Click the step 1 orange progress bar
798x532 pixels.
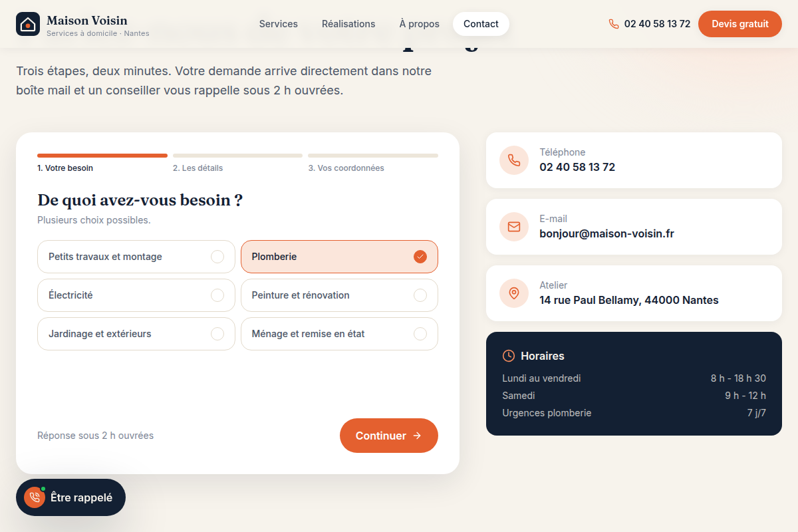[102, 156]
